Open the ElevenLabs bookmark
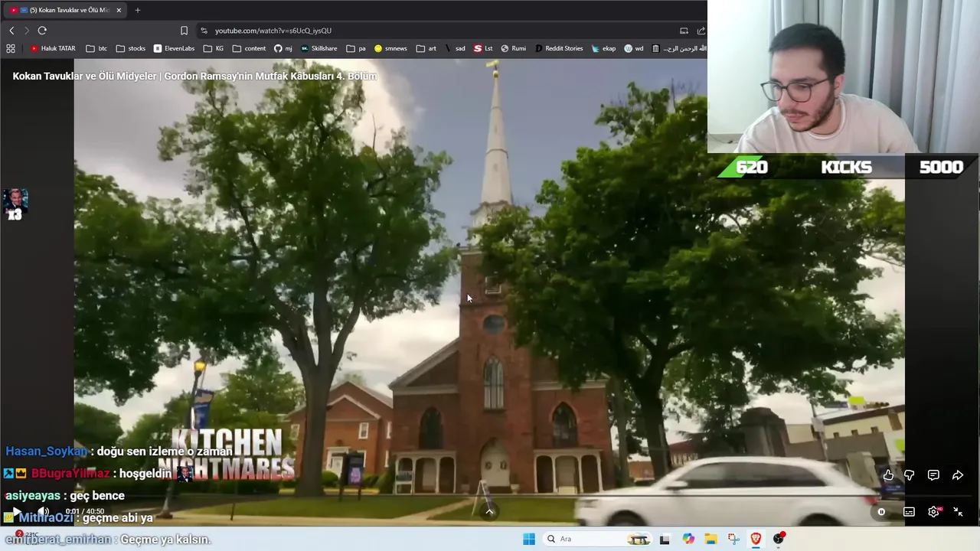The height and width of the screenshot is (551, 980). point(174,48)
